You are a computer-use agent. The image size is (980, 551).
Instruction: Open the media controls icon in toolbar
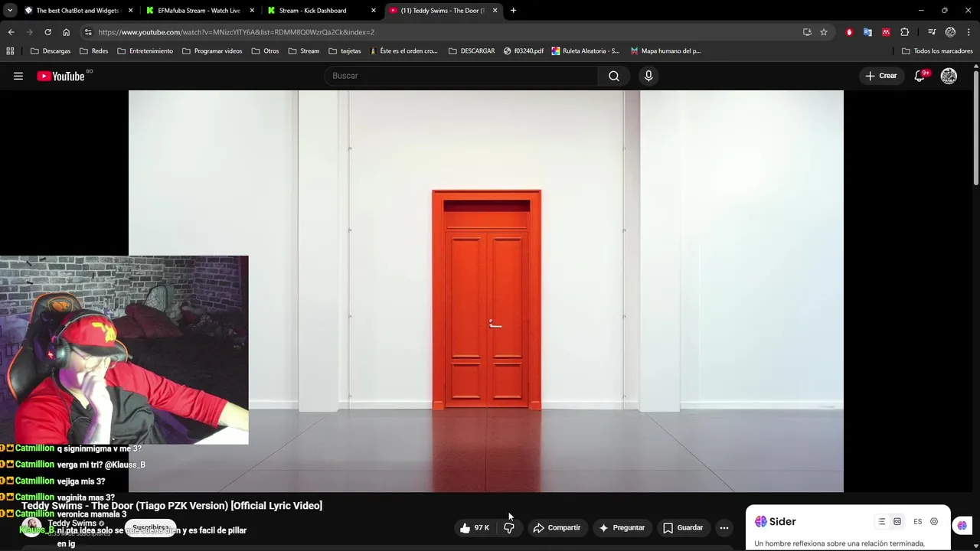click(x=932, y=32)
